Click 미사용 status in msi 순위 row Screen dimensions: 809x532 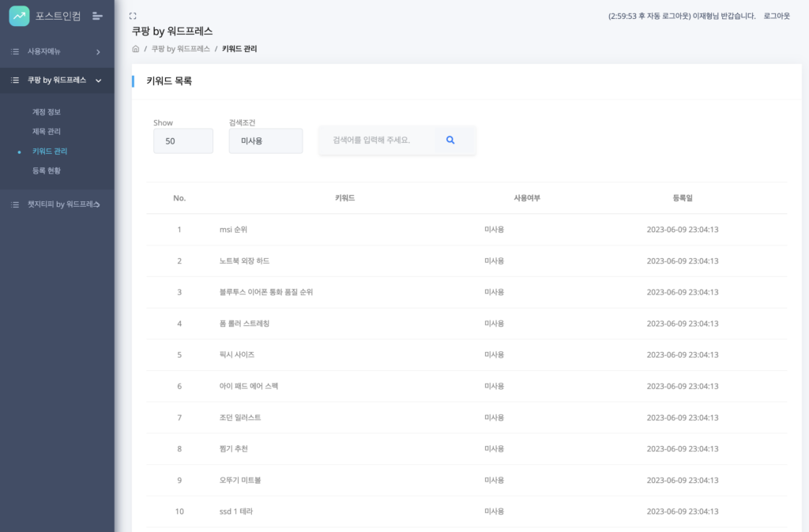click(495, 230)
